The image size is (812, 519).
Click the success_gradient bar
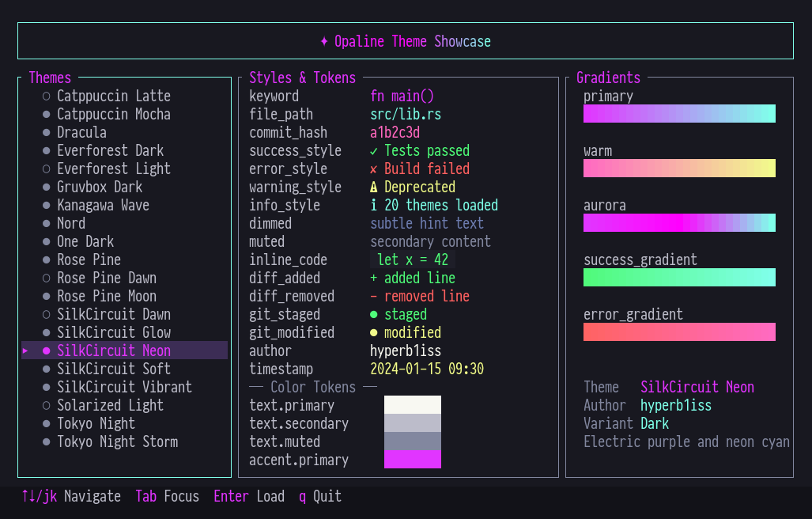[679, 277]
